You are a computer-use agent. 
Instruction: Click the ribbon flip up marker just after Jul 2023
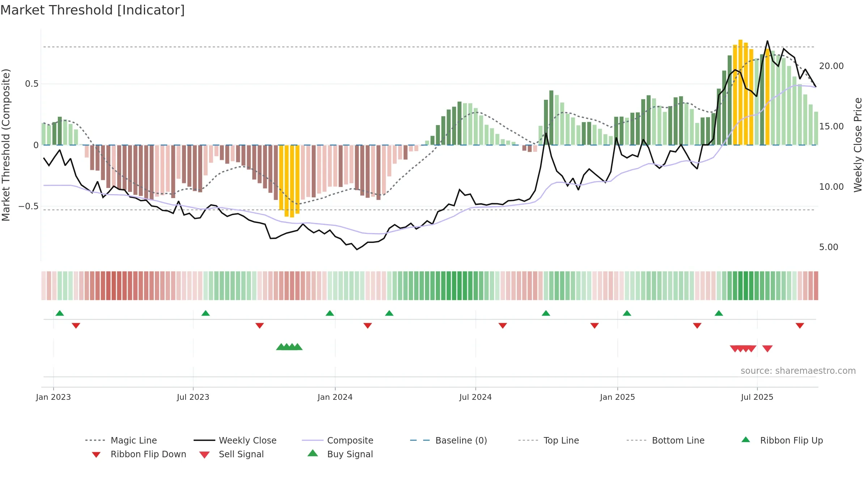(x=205, y=313)
